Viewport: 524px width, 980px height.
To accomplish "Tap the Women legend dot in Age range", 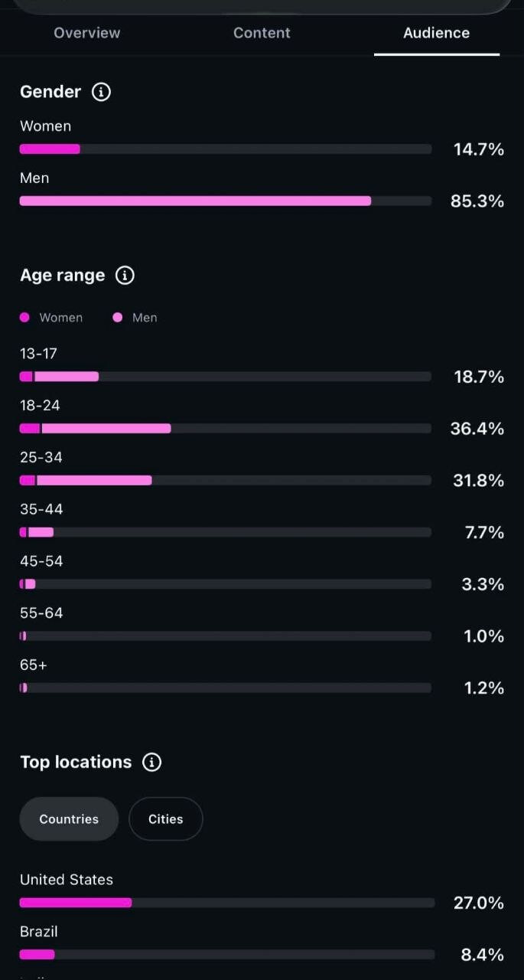I will click(25, 318).
